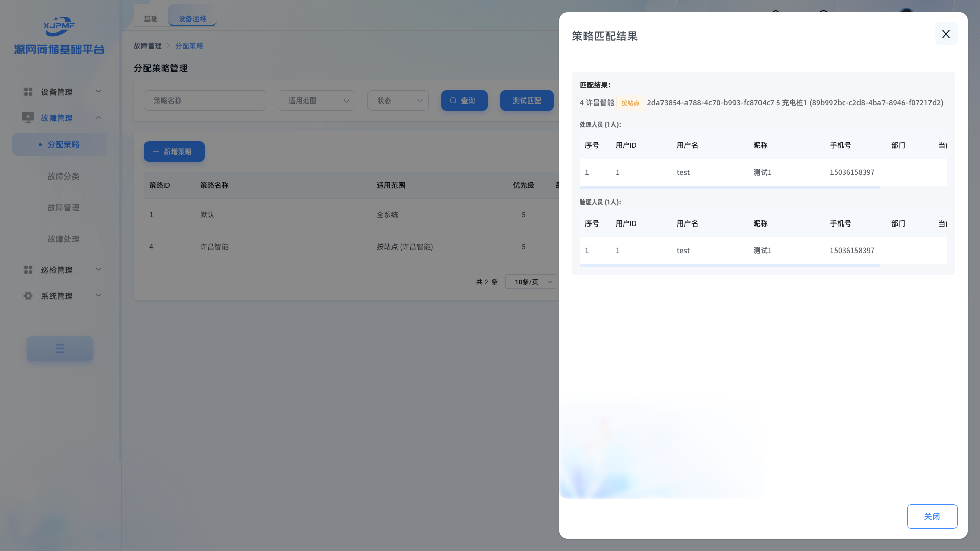Screen dimensions: 980x551
Task: Click the XJPMF platform logo
Action: click(x=59, y=27)
